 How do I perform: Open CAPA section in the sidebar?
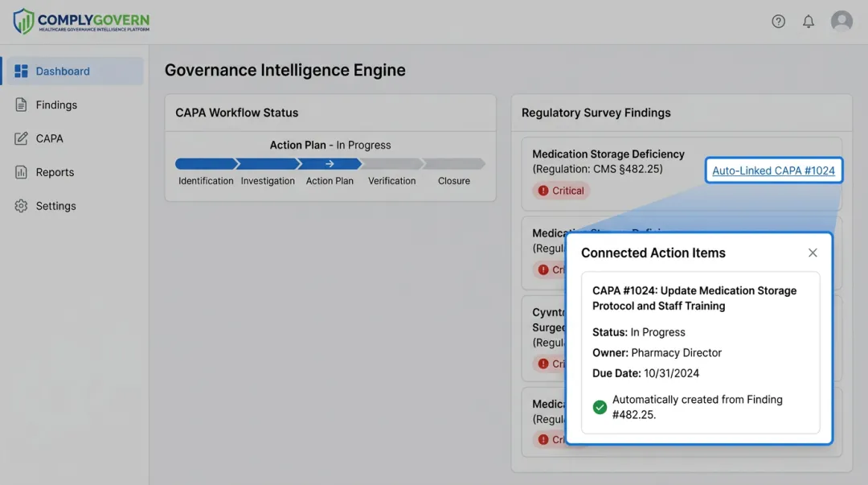click(x=49, y=138)
